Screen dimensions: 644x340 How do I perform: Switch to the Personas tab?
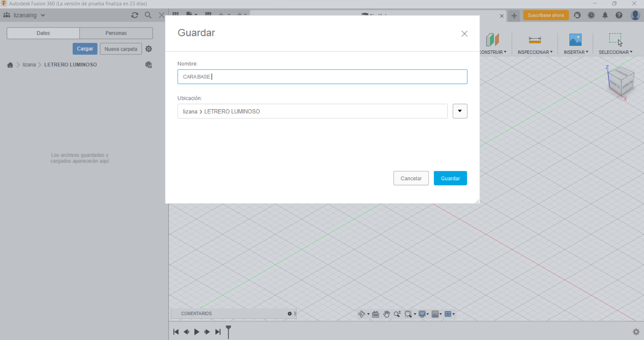click(x=116, y=33)
